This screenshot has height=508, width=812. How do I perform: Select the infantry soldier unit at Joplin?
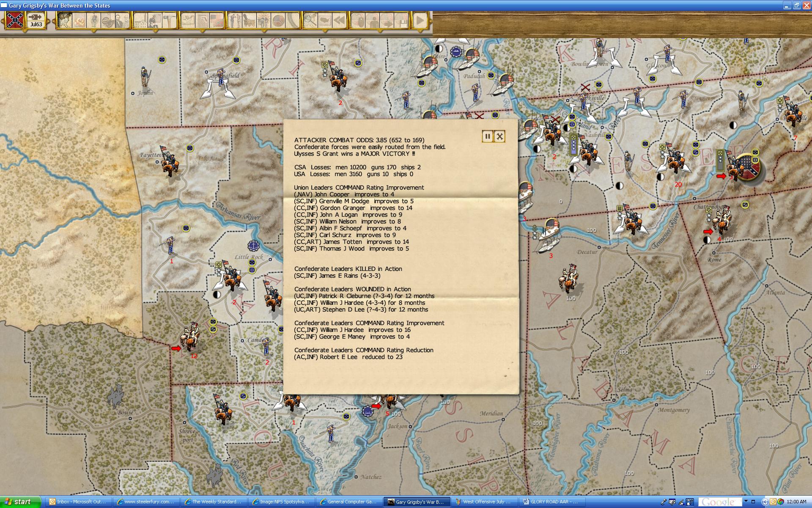(145, 77)
